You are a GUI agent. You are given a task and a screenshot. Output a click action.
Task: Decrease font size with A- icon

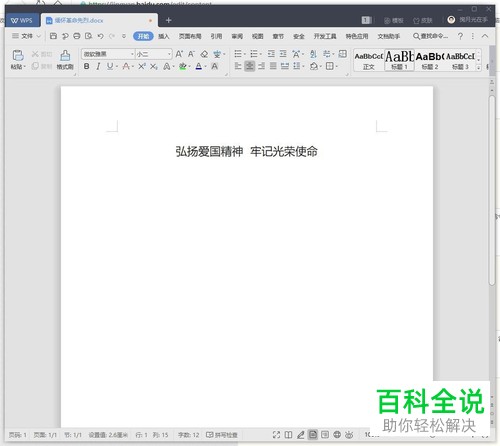pyautogui.click(x=191, y=54)
